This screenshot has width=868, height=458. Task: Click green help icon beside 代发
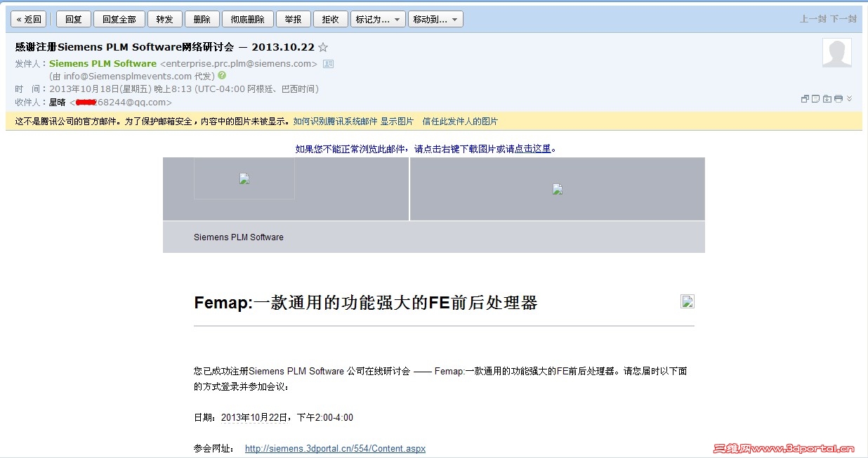[x=222, y=75]
